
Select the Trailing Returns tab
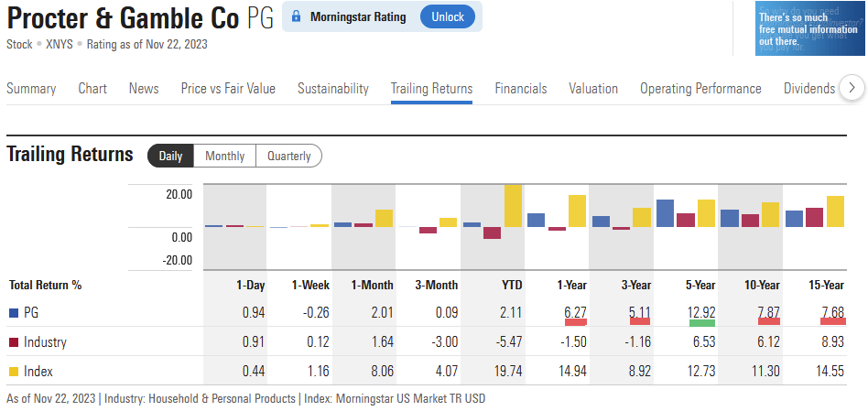coord(432,89)
